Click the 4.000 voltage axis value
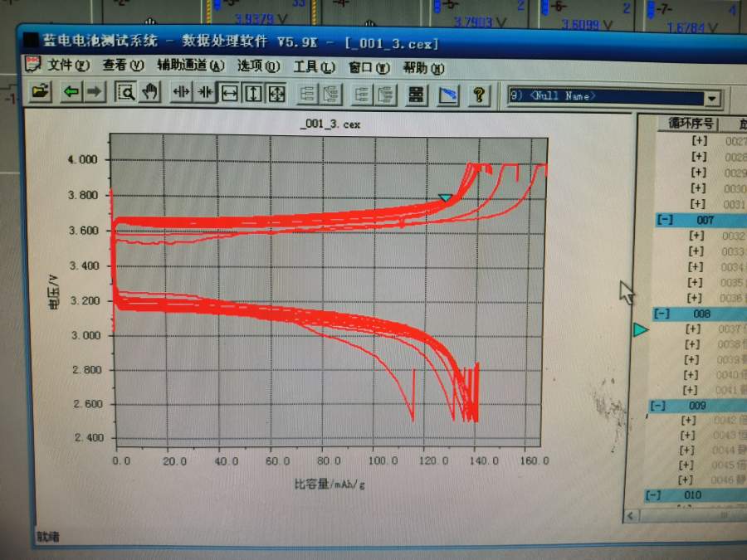 coord(82,159)
